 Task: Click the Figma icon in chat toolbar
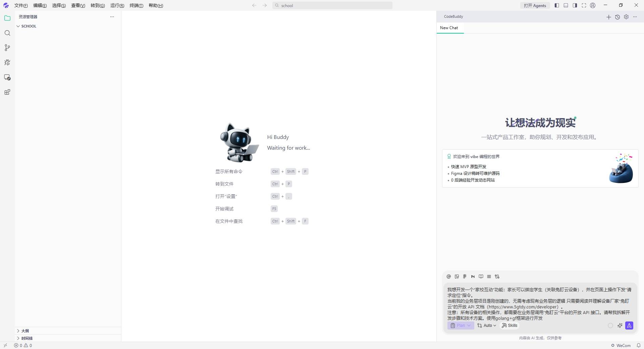(465, 277)
